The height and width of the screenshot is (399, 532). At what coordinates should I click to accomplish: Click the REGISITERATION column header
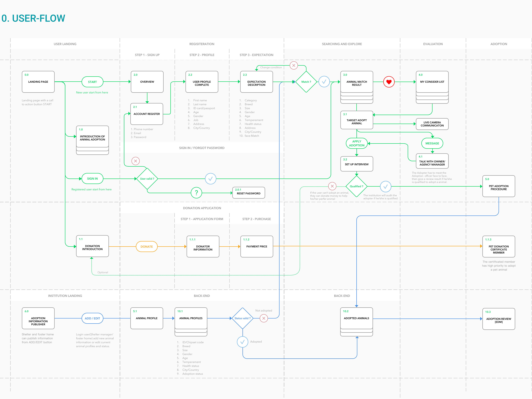(x=202, y=44)
